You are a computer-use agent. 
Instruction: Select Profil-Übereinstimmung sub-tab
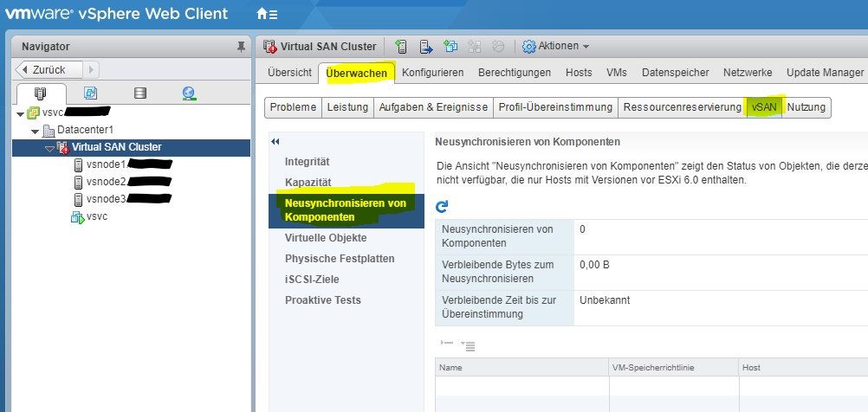click(x=556, y=107)
